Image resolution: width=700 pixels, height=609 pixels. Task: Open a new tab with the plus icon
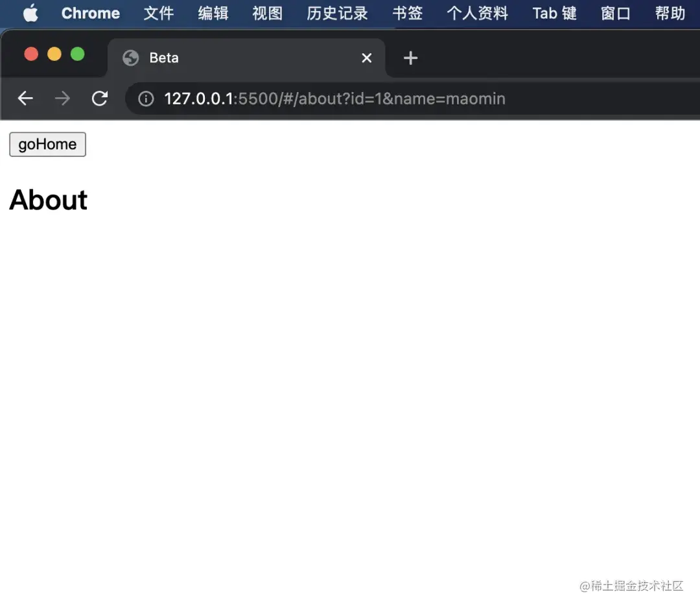(410, 58)
